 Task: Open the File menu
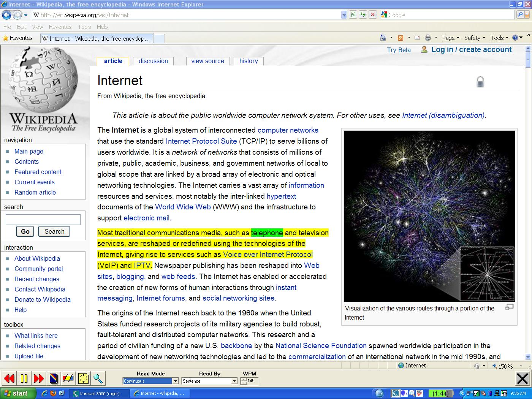7,27
